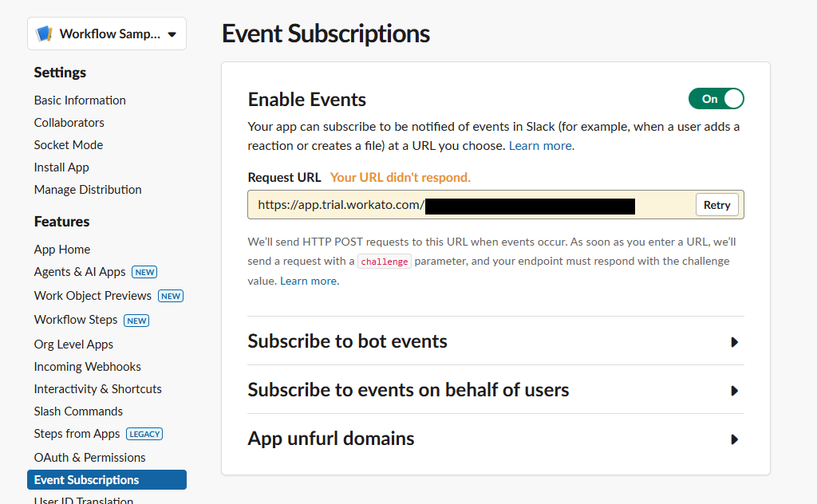The width and height of the screenshot is (817, 504).
Task: Click the Retry button
Action: pyautogui.click(x=716, y=205)
